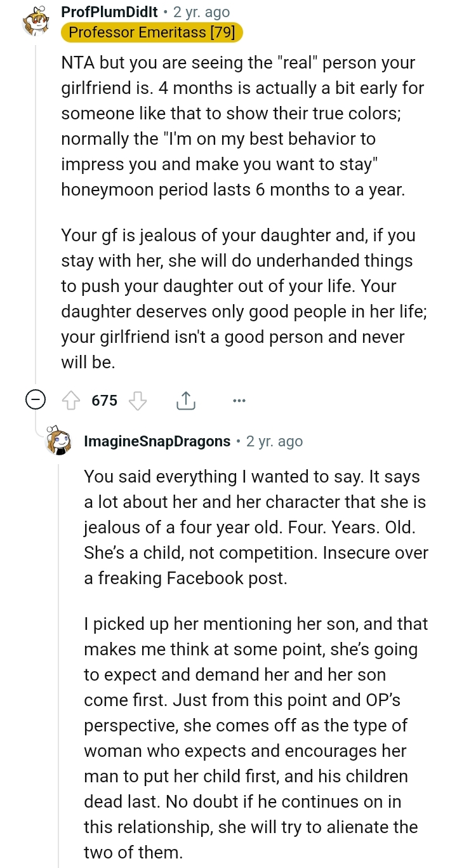This screenshot has height=868, width=457.
Task: Expand more comment actions via ellipsis
Action: click(239, 400)
